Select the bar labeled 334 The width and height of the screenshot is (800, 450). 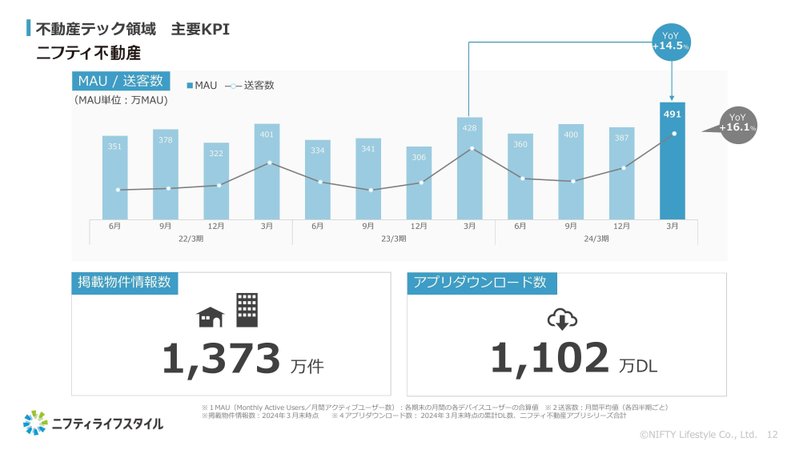click(x=317, y=180)
